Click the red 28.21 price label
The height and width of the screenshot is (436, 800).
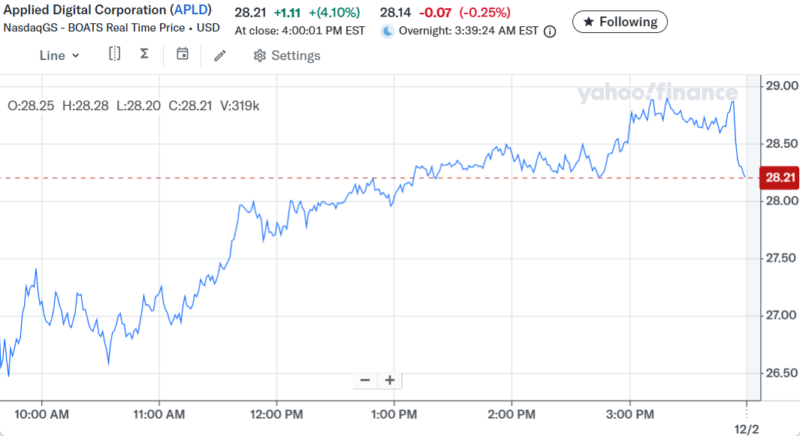778,178
